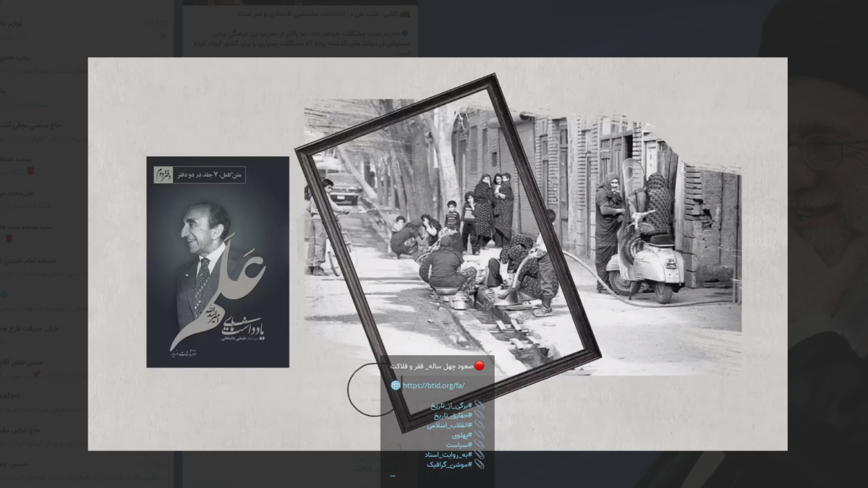The width and height of the screenshot is (868, 488).
Task: Open hashtag #به_روایت_اسناد in caption
Action: point(448,454)
